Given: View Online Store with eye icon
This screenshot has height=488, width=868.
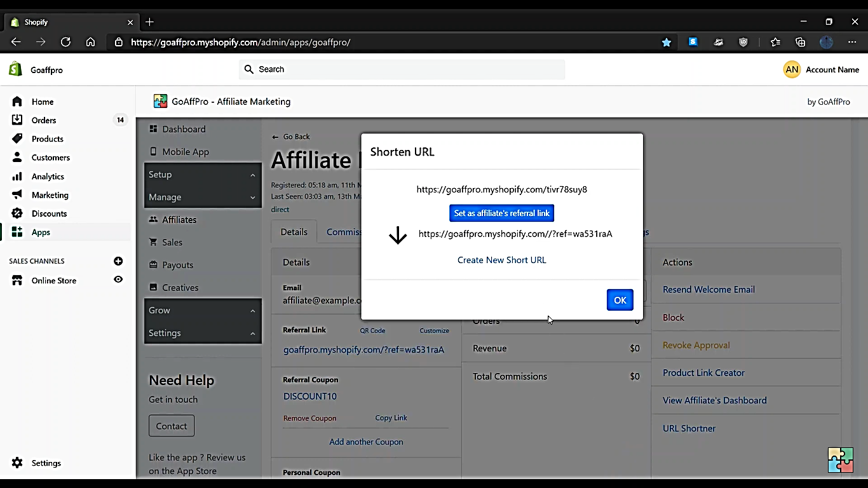Looking at the screenshot, I should (118, 280).
